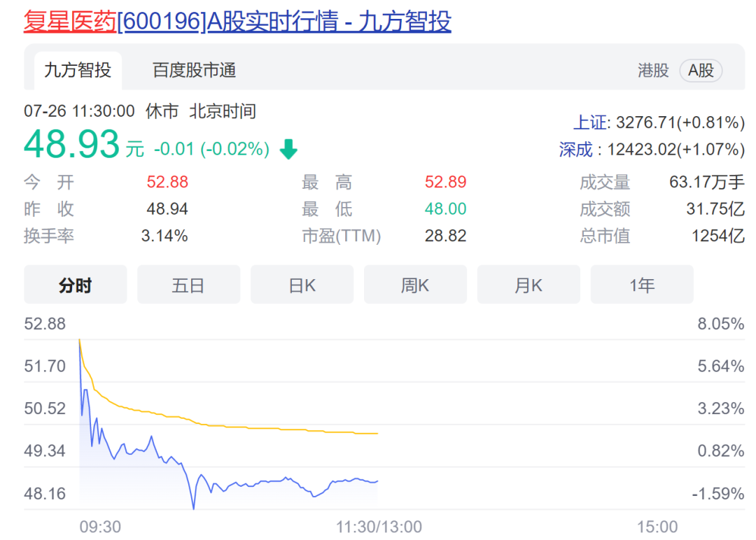
Task: Select the 五日 chart tab
Action: tap(188, 285)
